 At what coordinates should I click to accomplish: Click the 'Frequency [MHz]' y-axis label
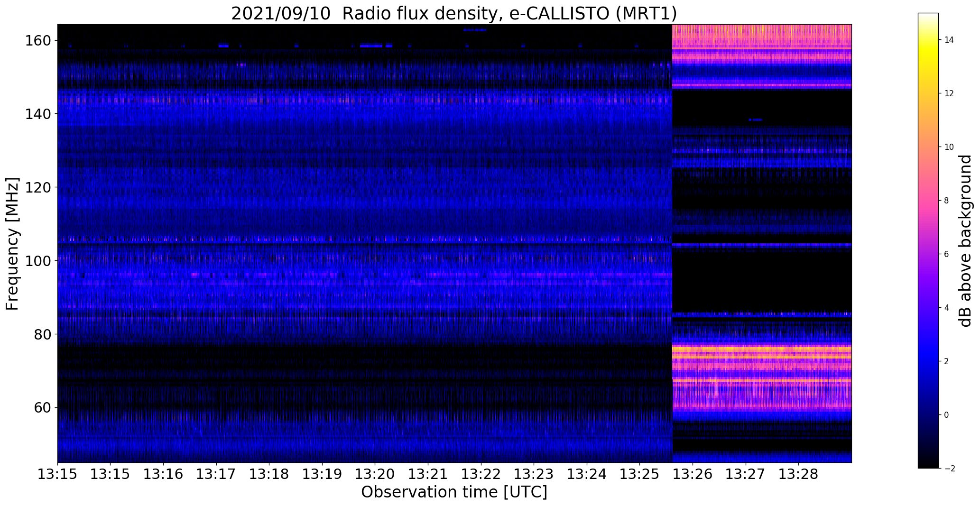(12, 244)
